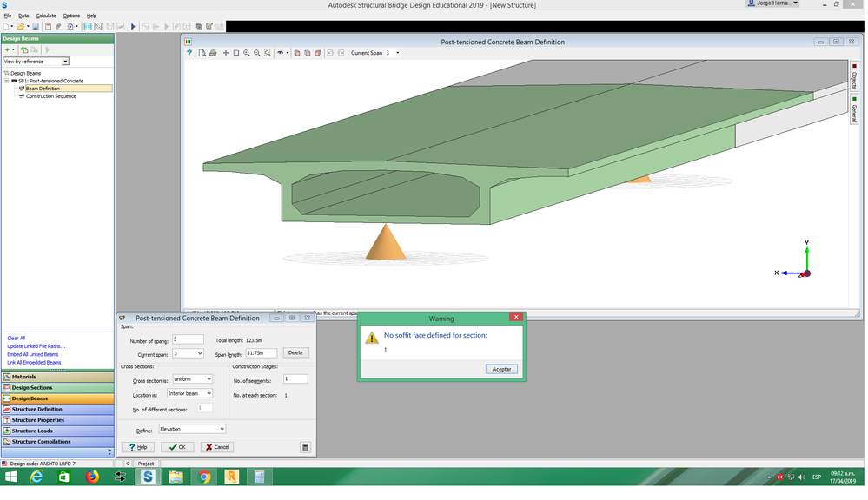Click the Skype icon in the taskbar
The width and height of the screenshot is (868, 500).
148,477
